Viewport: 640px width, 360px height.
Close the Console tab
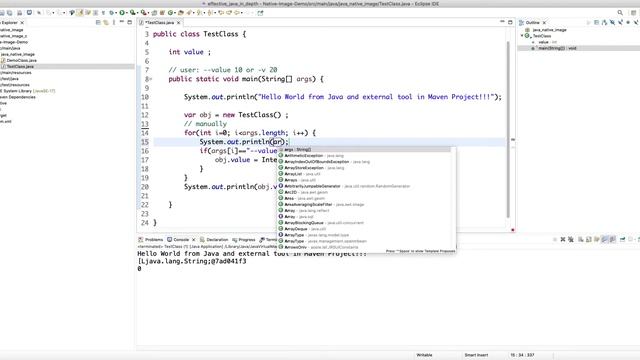point(193,240)
